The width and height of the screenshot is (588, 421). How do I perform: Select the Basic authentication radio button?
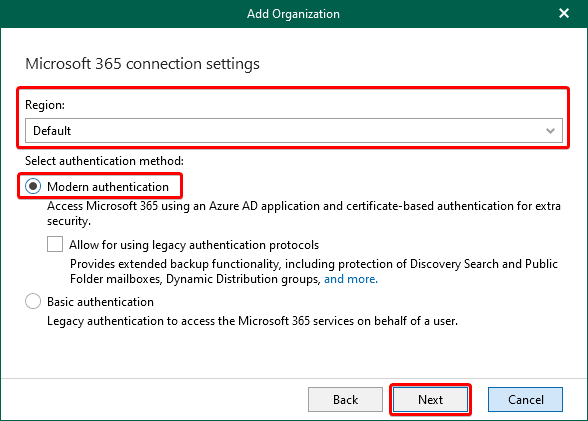point(33,301)
